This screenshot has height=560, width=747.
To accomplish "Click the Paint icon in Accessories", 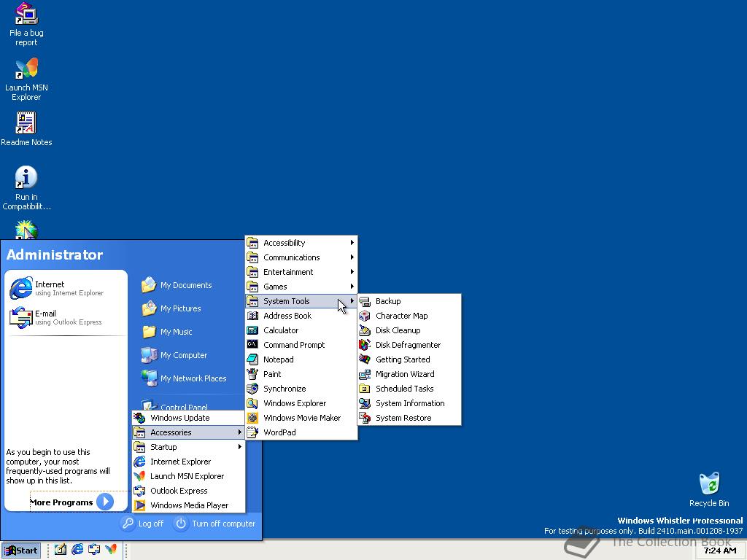I will point(252,374).
